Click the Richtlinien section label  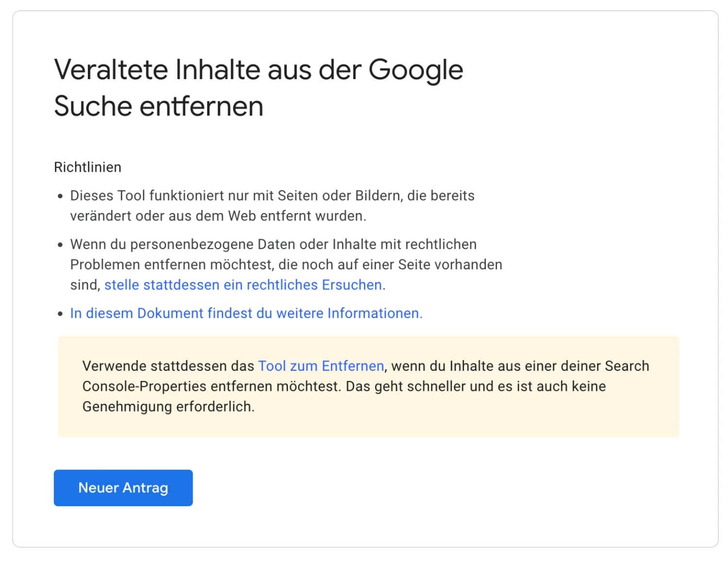[x=87, y=166]
